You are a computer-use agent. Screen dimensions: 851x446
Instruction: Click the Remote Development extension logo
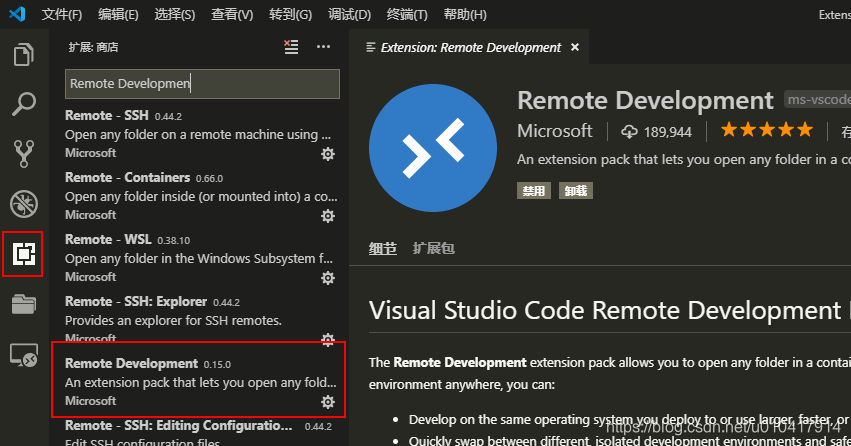point(433,148)
